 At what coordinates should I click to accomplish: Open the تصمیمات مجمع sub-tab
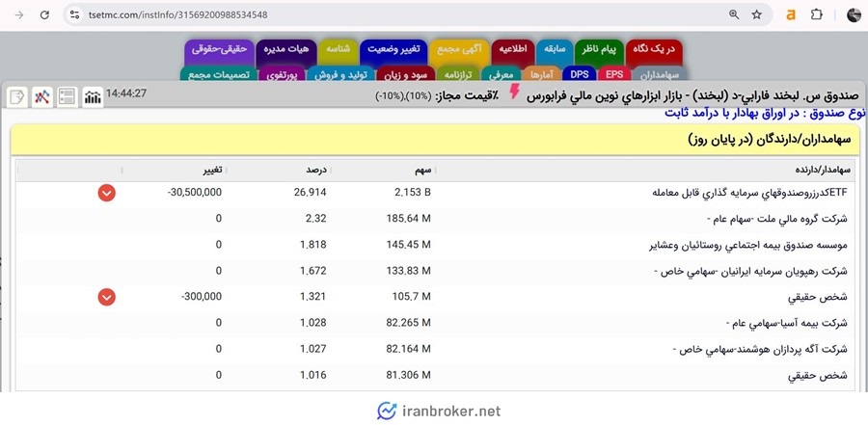(x=219, y=74)
